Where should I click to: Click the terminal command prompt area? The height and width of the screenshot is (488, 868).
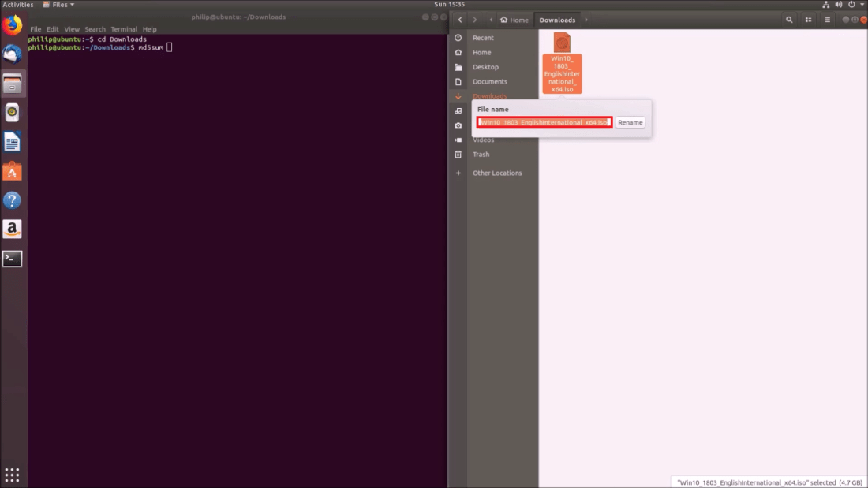100,47
